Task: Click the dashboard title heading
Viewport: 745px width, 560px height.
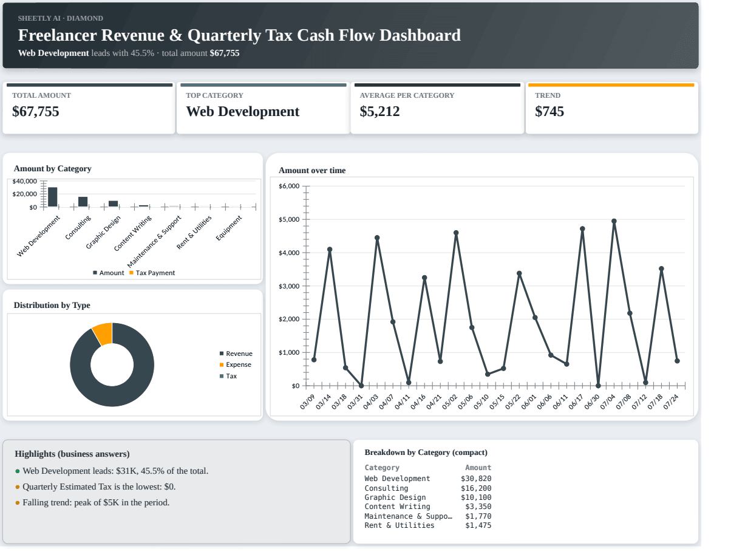Action: (x=239, y=35)
